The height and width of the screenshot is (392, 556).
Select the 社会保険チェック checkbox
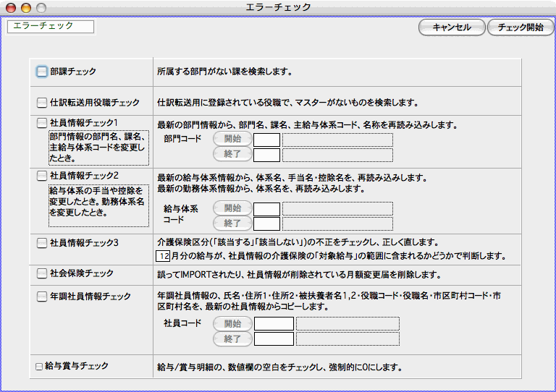[42, 273]
